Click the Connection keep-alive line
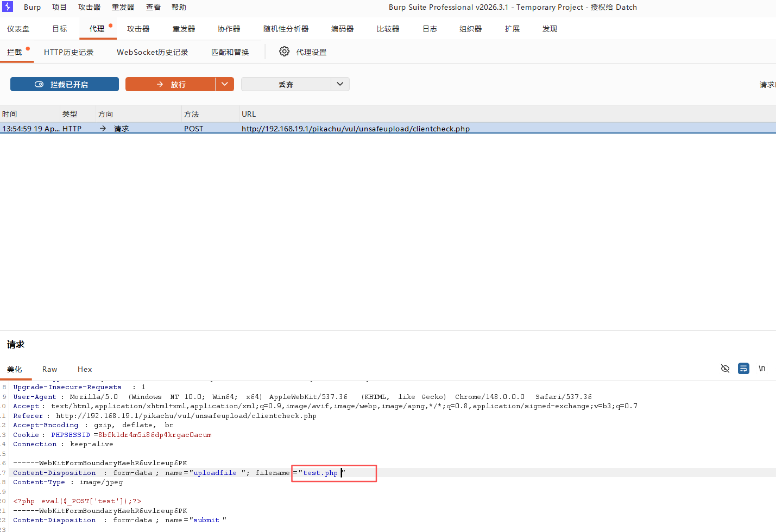The height and width of the screenshot is (532, 776). point(63,444)
